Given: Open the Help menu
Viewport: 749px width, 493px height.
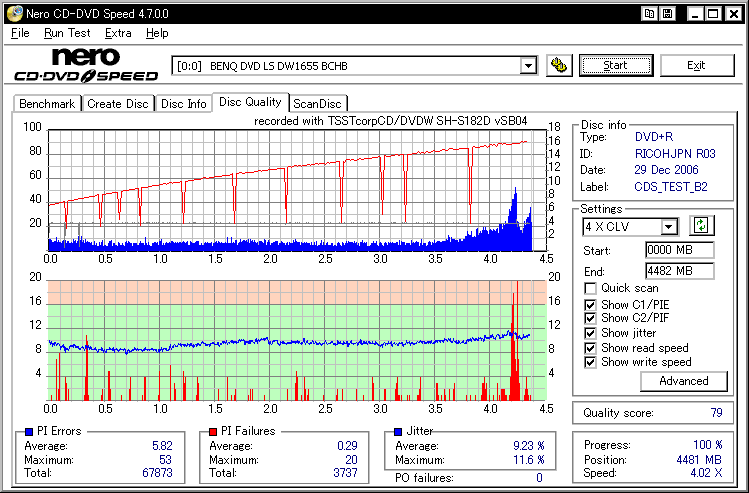Looking at the screenshot, I should point(157,33).
